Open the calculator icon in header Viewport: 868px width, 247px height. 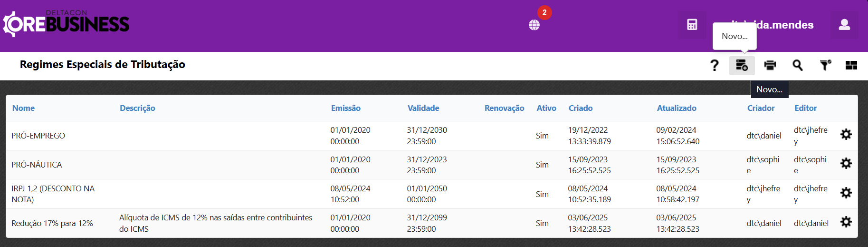click(692, 25)
